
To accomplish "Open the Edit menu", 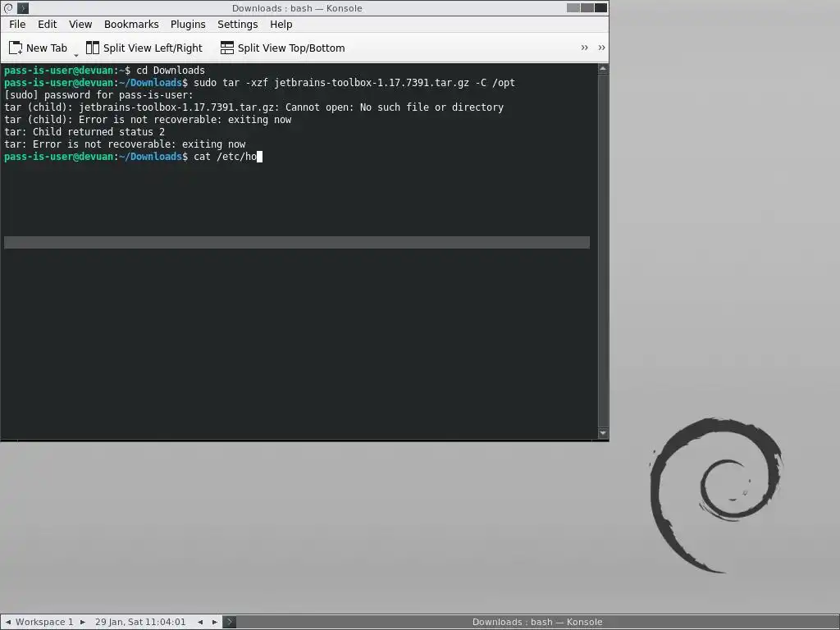I will (x=47, y=24).
